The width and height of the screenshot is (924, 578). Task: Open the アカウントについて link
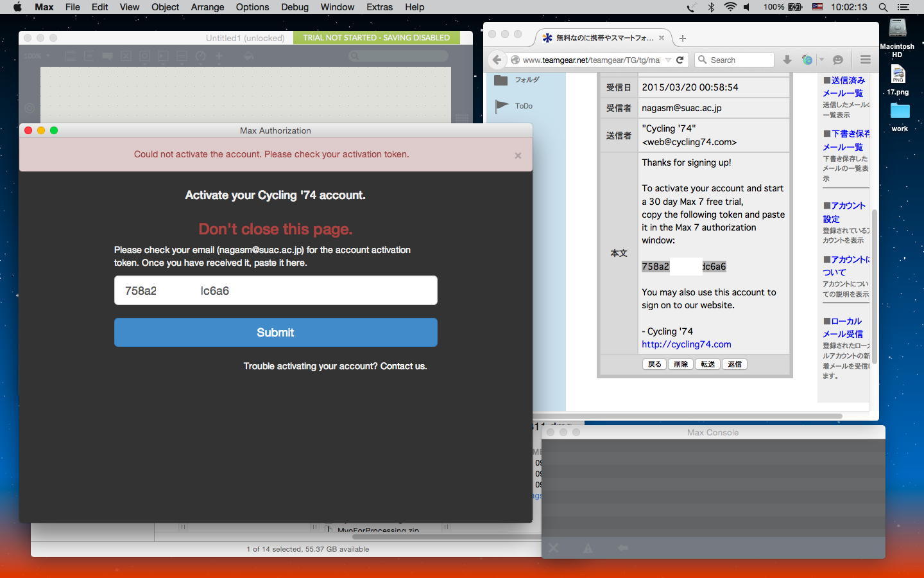click(846, 266)
